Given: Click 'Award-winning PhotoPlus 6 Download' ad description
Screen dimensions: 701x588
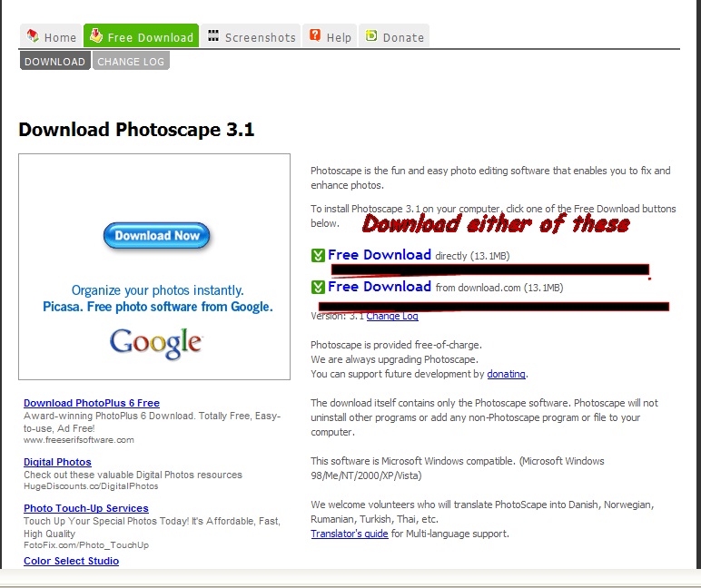Looking at the screenshot, I should (x=152, y=422).
